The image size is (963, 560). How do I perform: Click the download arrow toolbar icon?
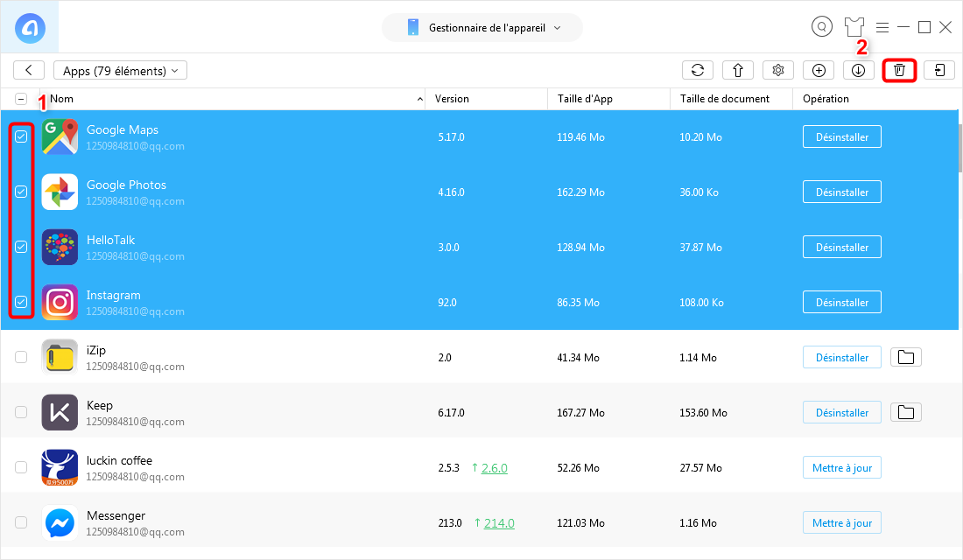[x=859, y=70]
